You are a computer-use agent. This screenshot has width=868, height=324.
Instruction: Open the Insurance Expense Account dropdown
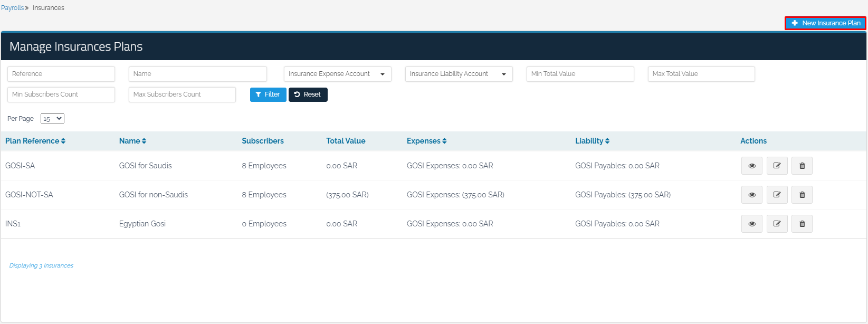pos(337,74)
